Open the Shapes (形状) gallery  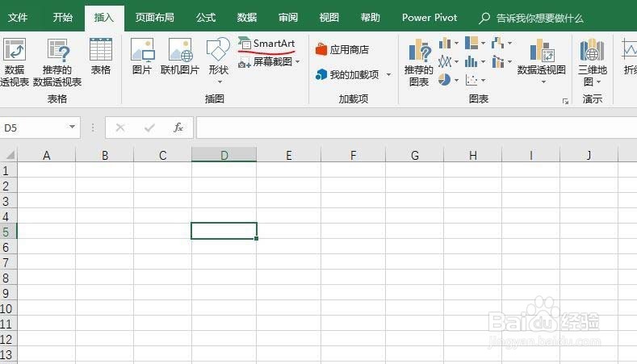pos(218,60)
